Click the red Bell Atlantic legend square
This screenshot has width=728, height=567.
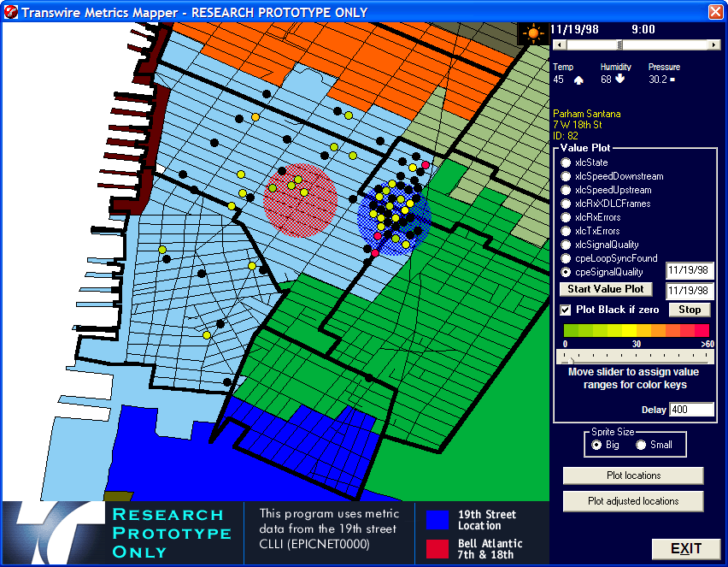pos(437,549)
